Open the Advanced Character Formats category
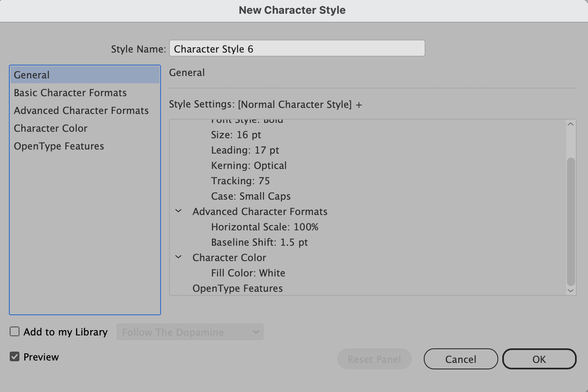The width and height of the screenshot is (588, 392). pyautogui.click(x=81, y=110)
